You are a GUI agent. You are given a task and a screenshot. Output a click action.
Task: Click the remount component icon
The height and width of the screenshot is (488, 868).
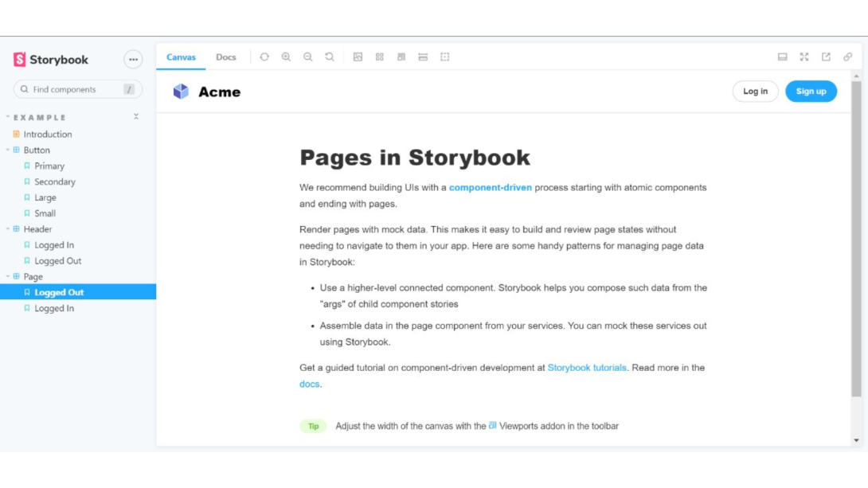click(264, 57)
